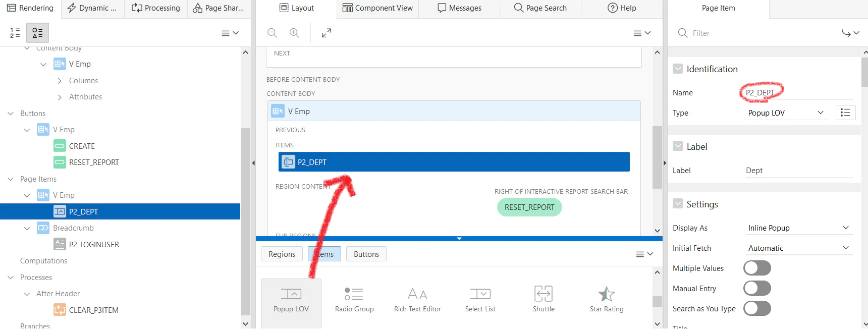This screenshot has height=330, width=868.
Task: Select the Popup LOV item type
Action: [x=291, y=300]
